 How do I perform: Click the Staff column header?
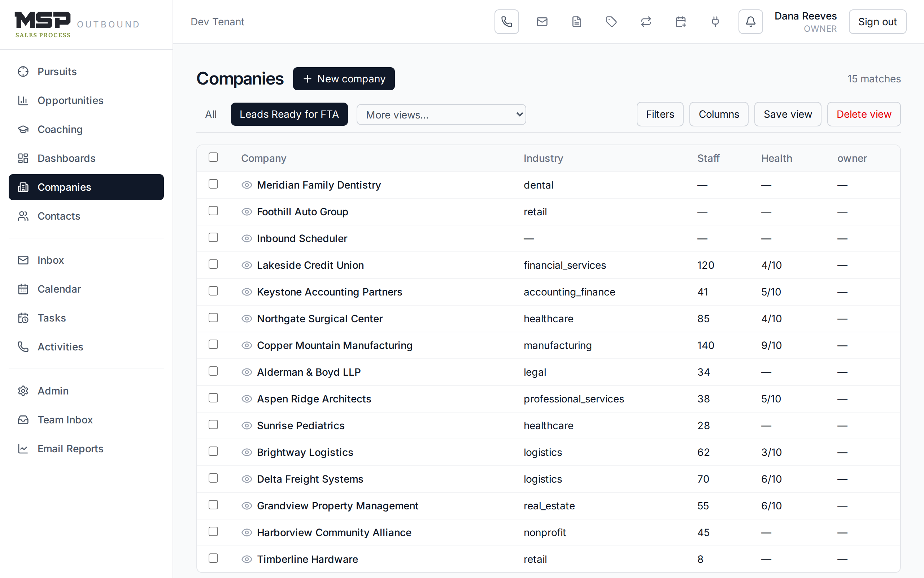click(708, 158)
